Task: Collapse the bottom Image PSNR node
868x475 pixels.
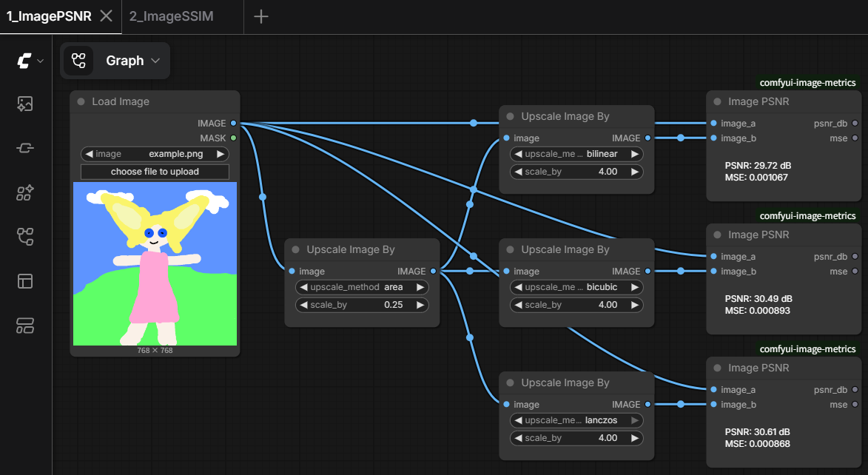Action: (x=718, y=368)
